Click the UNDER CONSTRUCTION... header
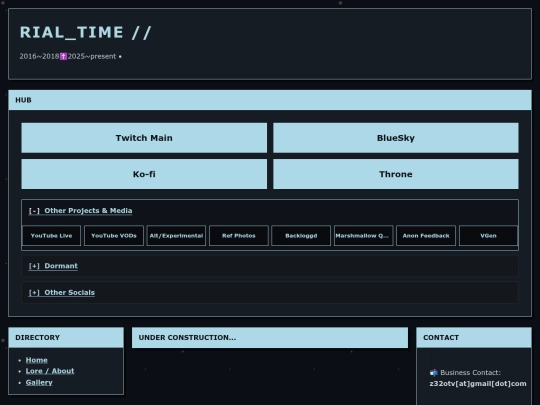 pos(270,338)
